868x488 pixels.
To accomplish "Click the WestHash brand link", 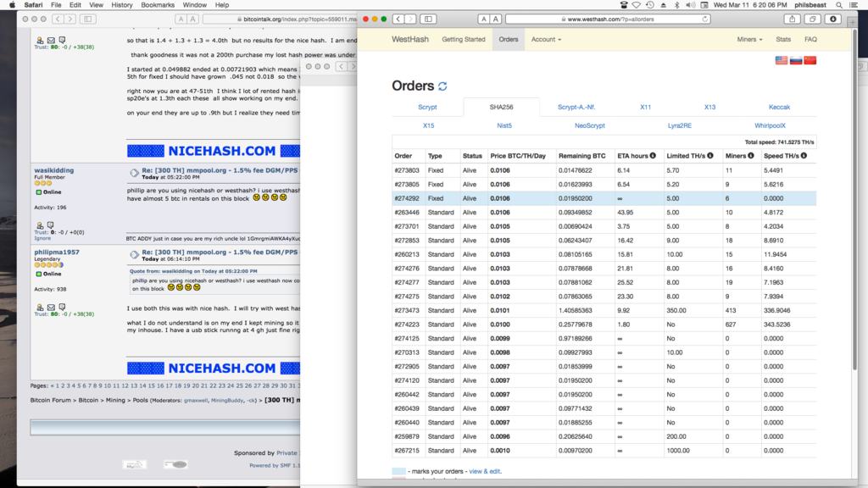I will (x=410, y=39).
